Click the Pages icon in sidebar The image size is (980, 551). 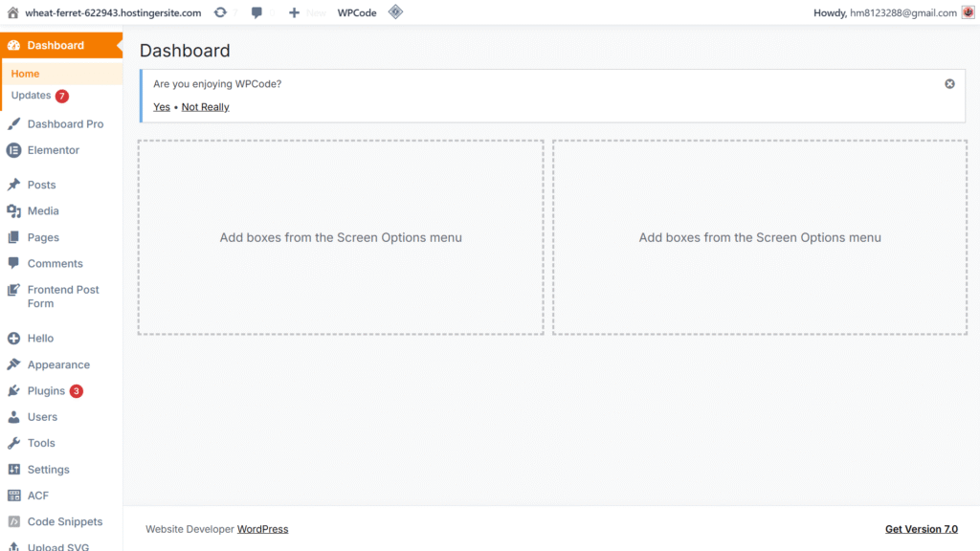click(x=13, y=237)
